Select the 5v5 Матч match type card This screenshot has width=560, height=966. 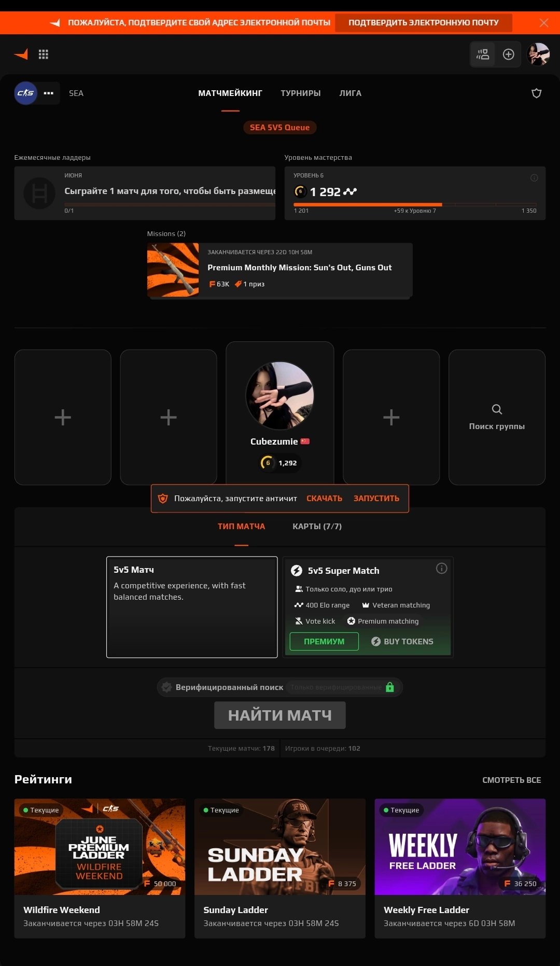[192, 607]
